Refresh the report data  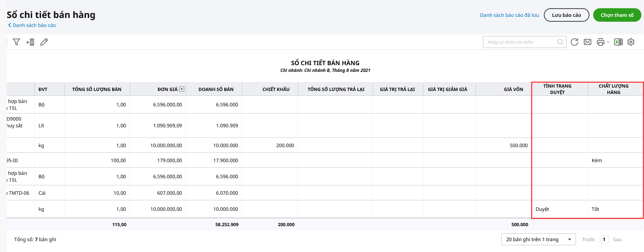(x=574, y=42)
